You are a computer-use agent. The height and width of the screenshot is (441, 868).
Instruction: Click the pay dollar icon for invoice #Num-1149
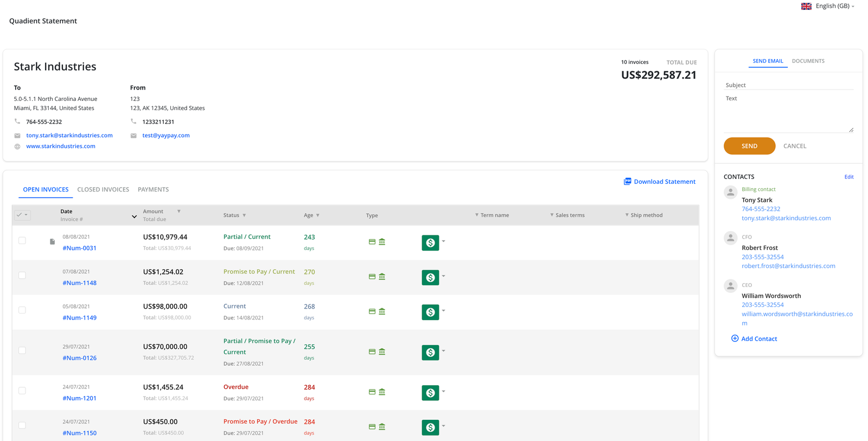tap(430, 312)
